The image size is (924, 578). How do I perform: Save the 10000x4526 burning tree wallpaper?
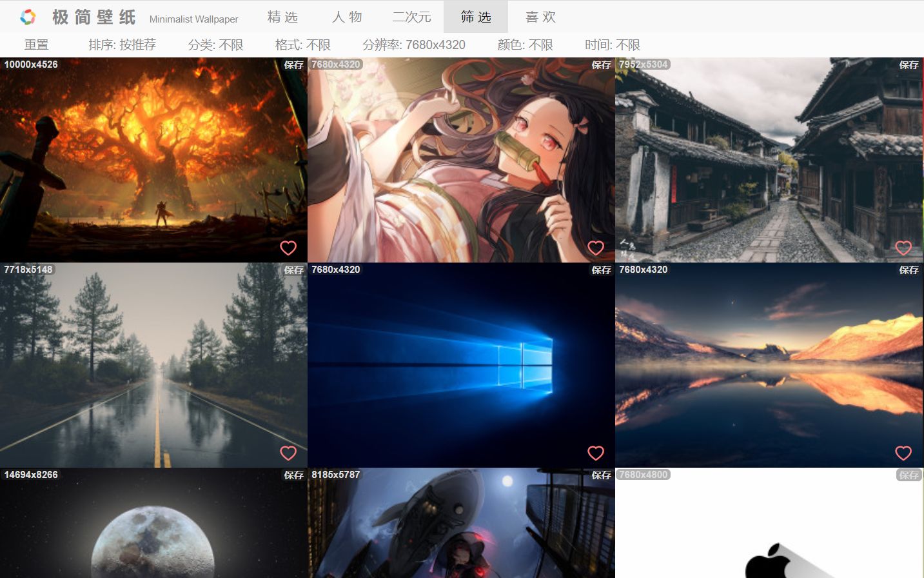[x=294, y=65]
